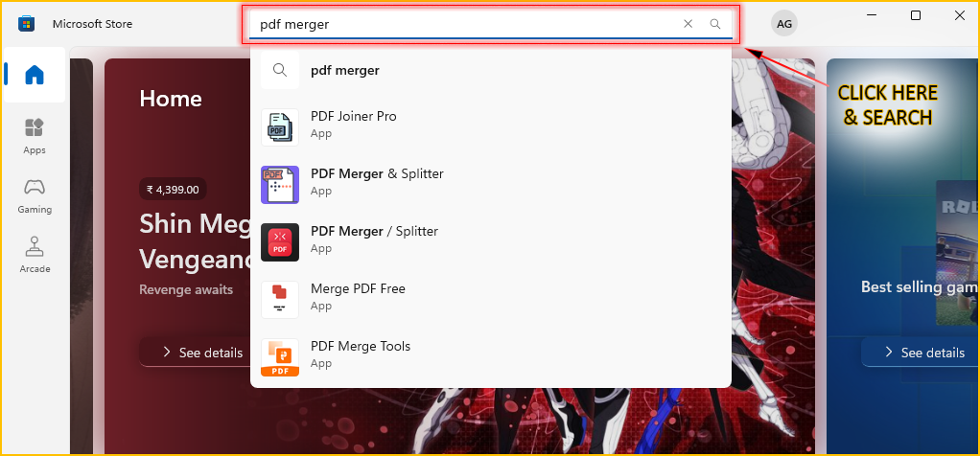The image size is (980, 456).
Task: Click See details on Best selling games
Action: pos(922,353)
